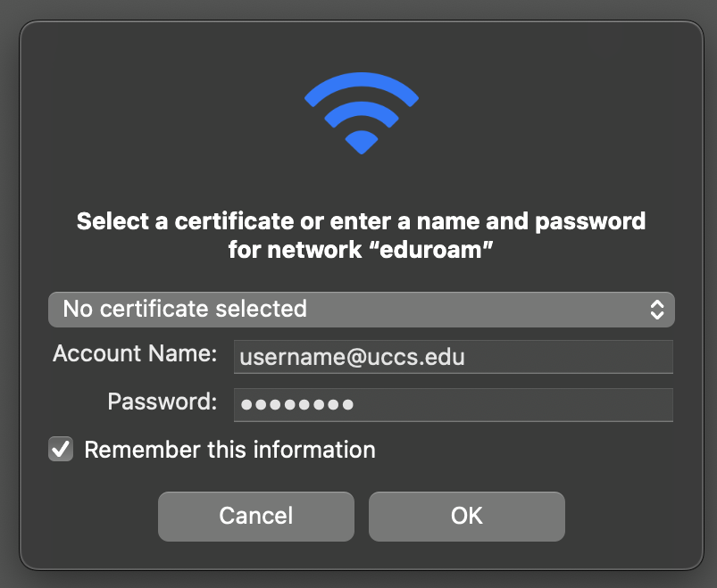Viewport: 717px width, 588px height.
Task: Click the "eduroam" network name in heading
Action: [430, 250]
